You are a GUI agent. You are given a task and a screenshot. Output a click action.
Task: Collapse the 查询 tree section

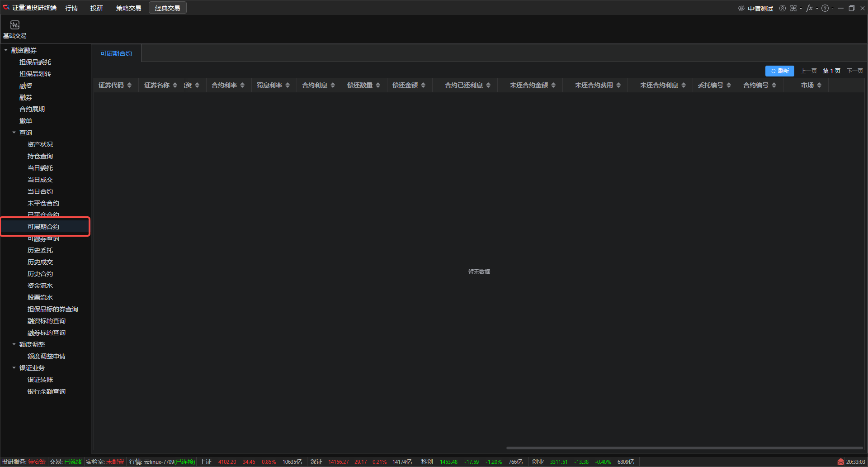click(x=14, y=133)
